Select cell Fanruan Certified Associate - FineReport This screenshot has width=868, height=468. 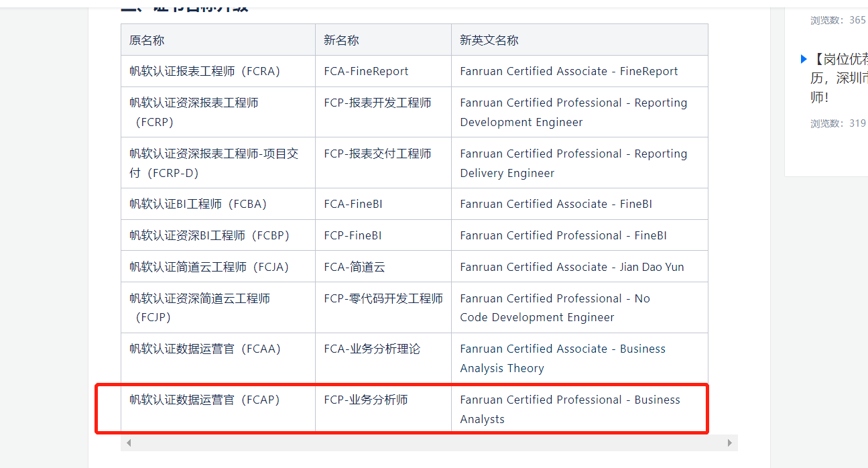coord(580,71)
